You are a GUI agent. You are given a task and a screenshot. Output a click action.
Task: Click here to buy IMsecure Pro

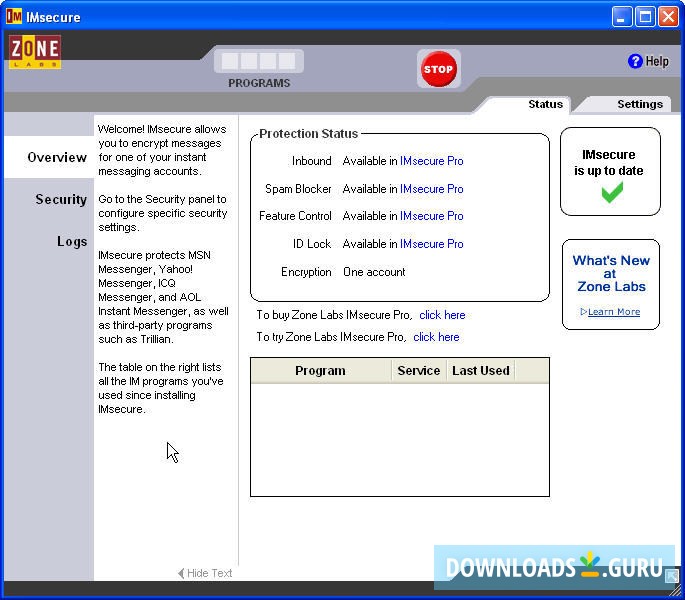point(442,315)
